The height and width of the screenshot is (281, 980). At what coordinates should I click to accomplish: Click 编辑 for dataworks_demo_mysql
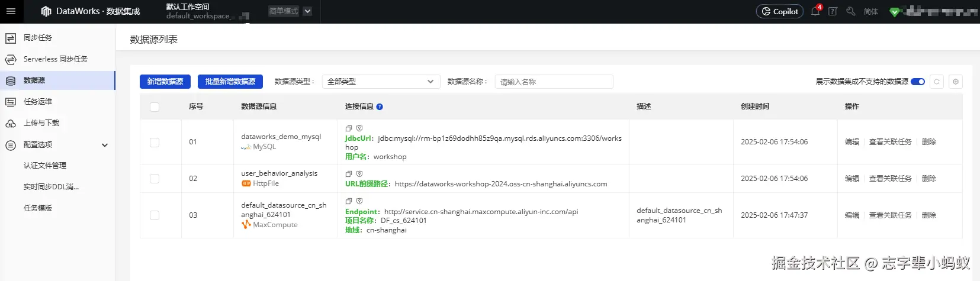[x=852, y=142]
